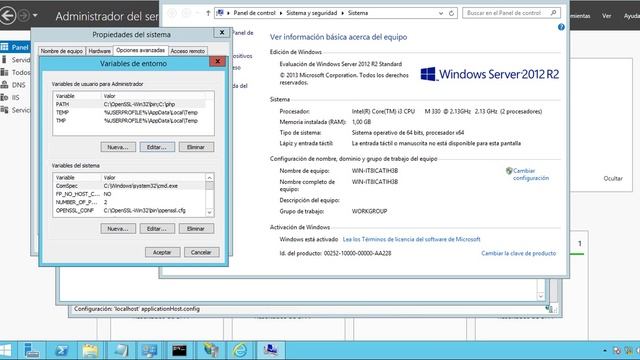The height and width of the screenshot is (360, 640).
Task: Open Ver menu in Server Manager
Action: pyautogui.click(x=607, y=16)
